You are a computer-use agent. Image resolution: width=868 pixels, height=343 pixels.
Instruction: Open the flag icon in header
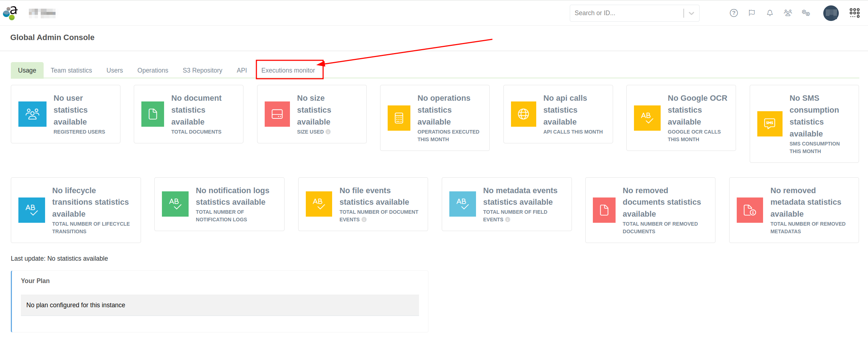point(752,13)
